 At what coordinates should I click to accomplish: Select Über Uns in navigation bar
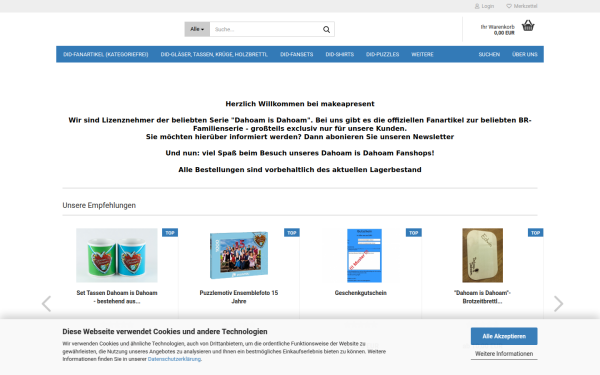[x=525, y=54]
